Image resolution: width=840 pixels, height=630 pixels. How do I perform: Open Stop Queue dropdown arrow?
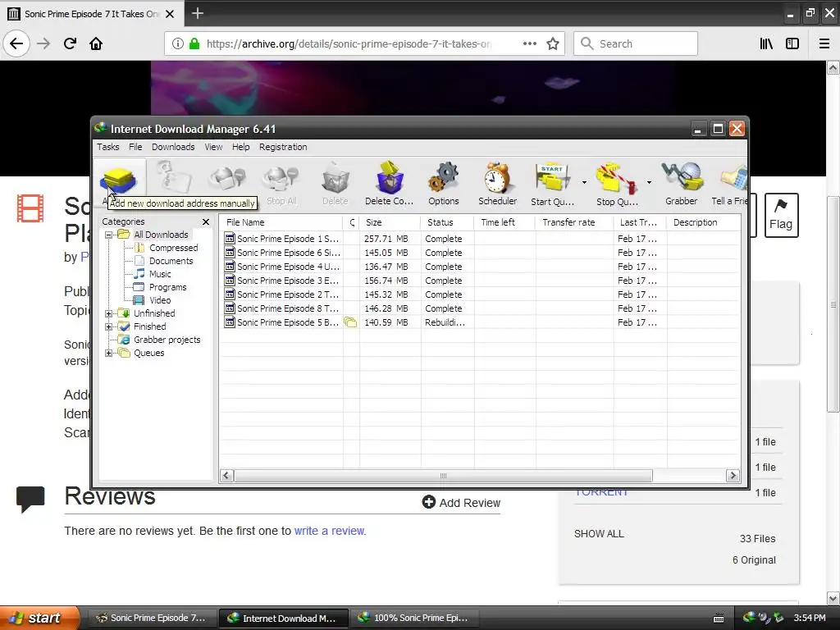pos(649,183)
